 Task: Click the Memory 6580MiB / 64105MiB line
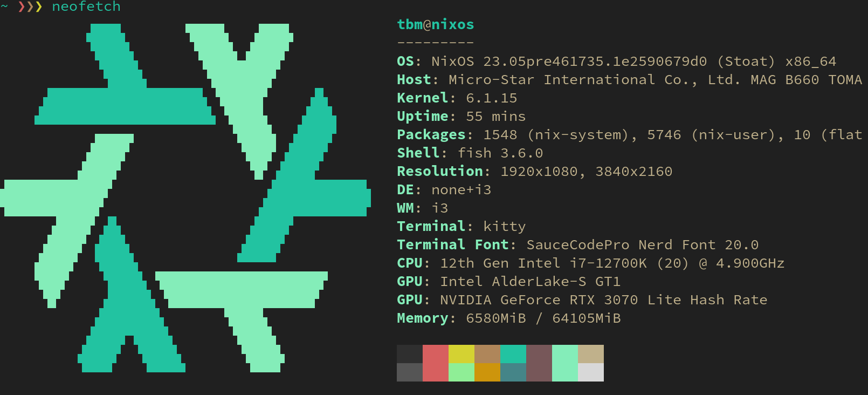[x=509, y=318]
